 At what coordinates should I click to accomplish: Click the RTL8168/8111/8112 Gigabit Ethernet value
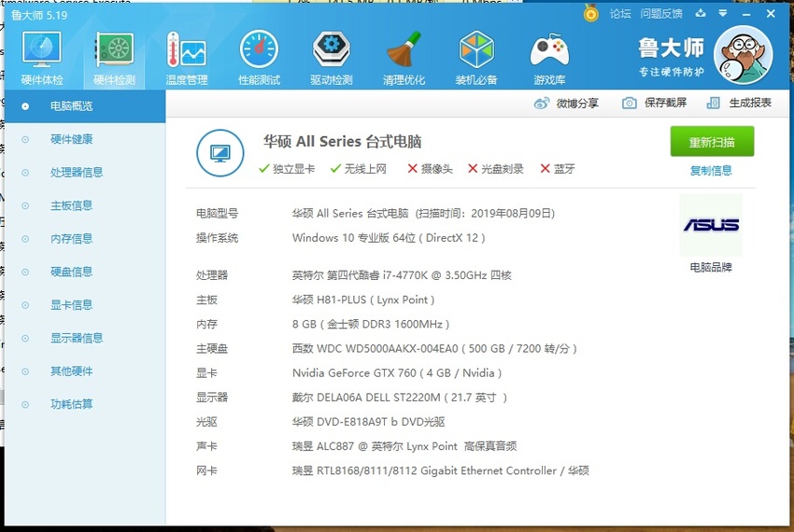pyautogui.click(x=441, y=470)
